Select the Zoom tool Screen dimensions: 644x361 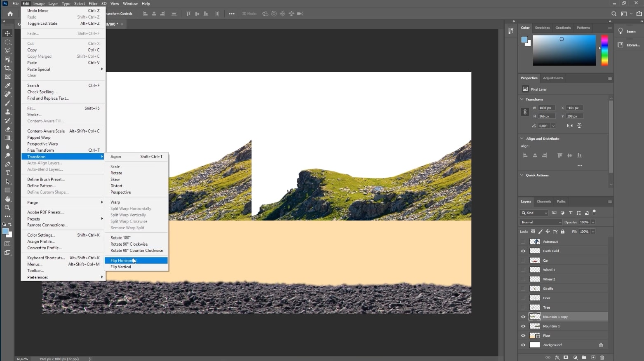pos(7,208)
